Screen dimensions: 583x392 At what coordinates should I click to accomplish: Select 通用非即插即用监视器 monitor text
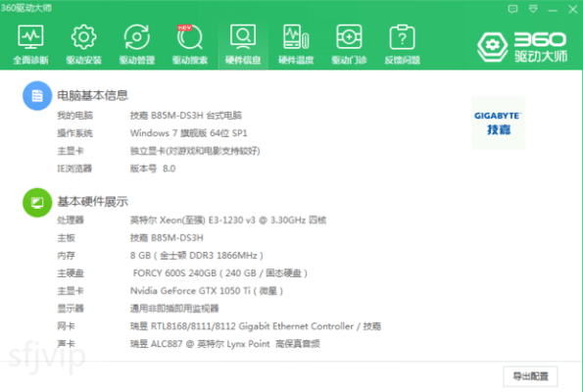[x=174, y=309]
